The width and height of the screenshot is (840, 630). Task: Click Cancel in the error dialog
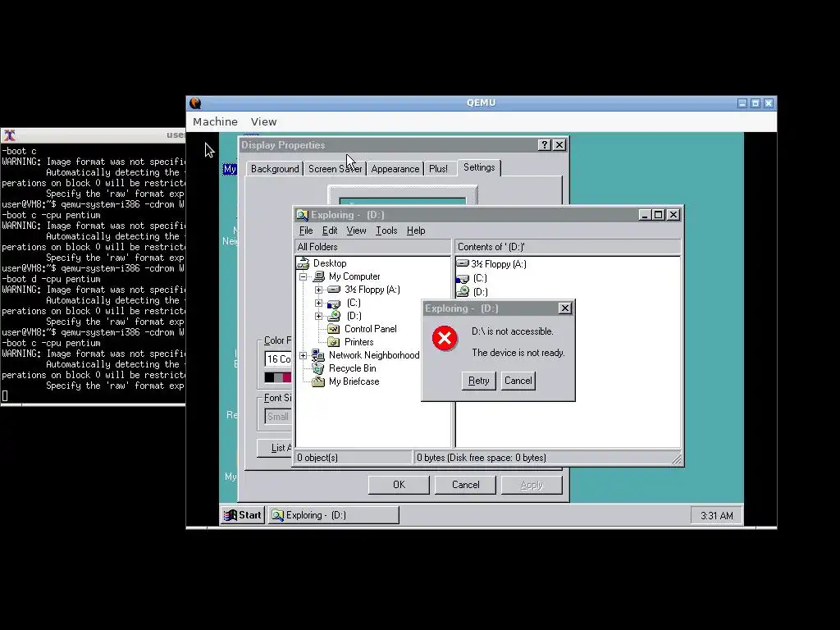518,381
